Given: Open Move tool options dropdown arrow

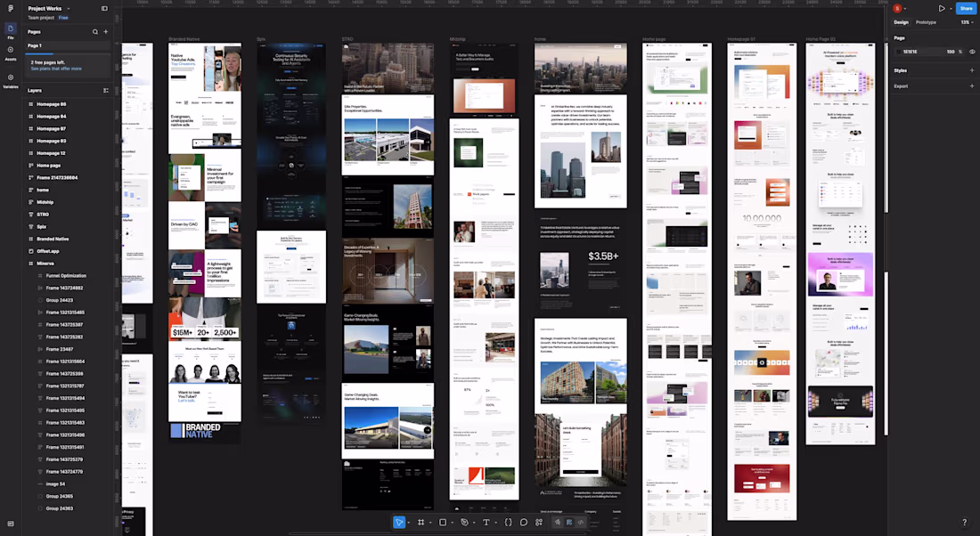Looking at the screenshot, I should pyautogui.click(x=408, y=523).
